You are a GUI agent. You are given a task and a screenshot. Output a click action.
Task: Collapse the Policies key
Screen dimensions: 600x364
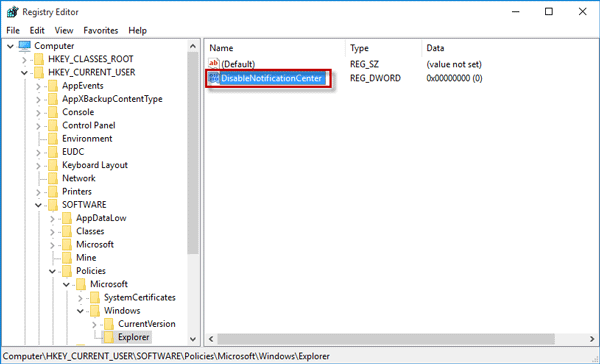tap(52, 271)
